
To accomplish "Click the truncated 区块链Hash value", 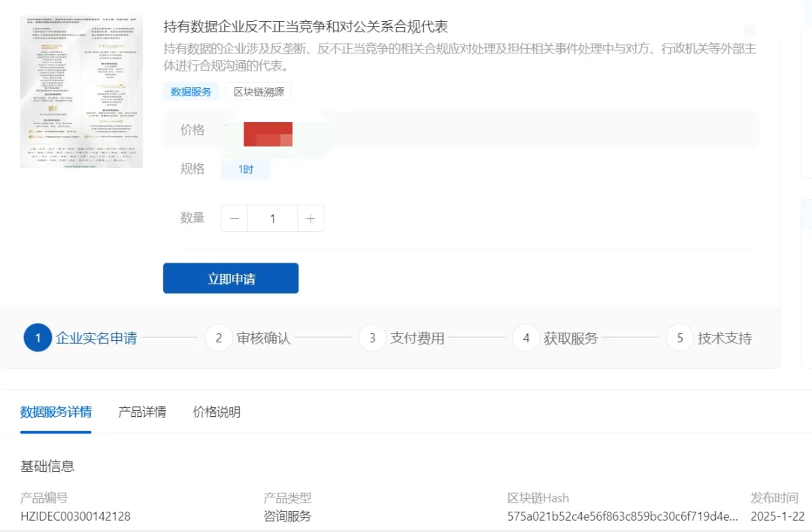I will click(x=623, y=516).
